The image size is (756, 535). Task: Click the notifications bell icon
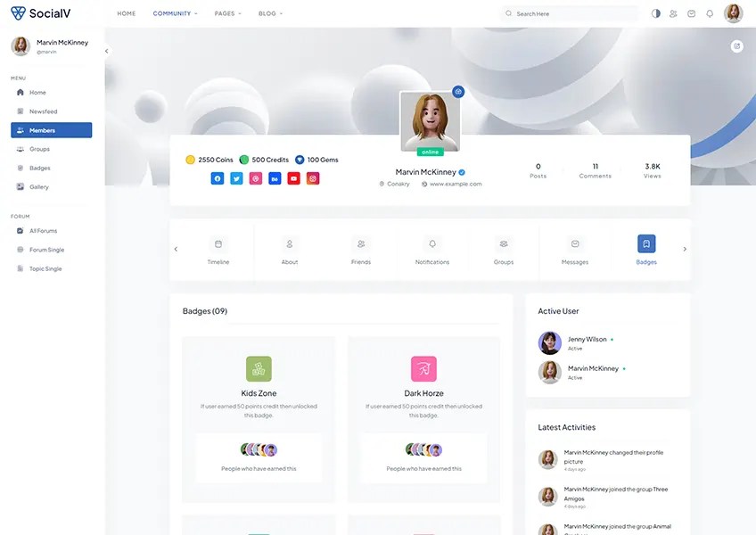click(709, 12)
